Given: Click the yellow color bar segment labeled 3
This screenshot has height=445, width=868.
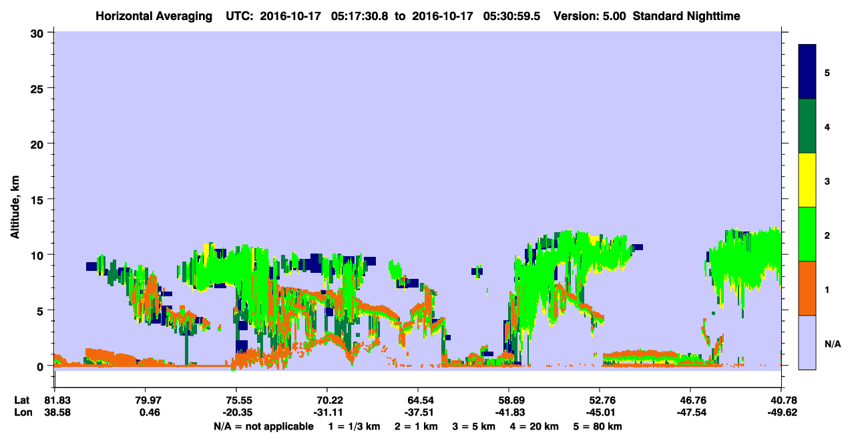Looking at the screenshot, I should point(807,180).
